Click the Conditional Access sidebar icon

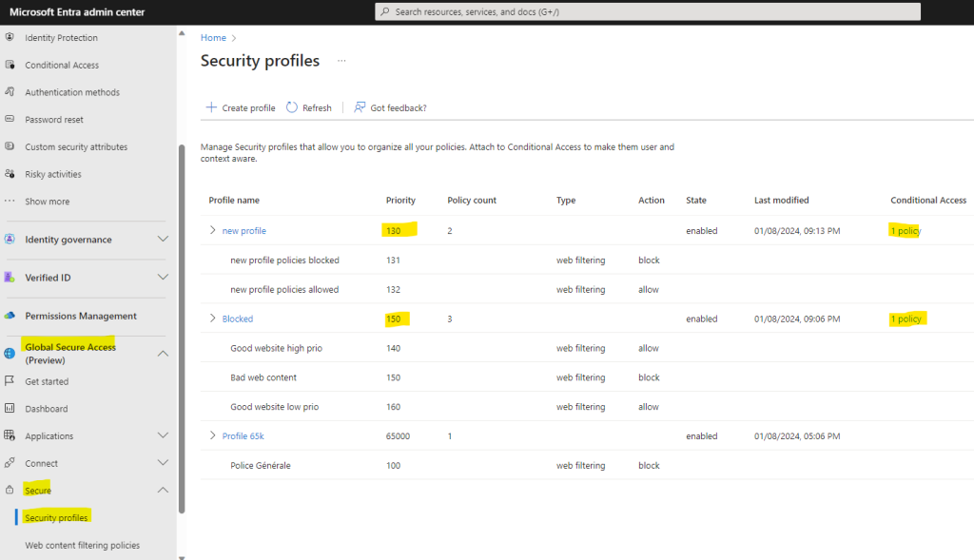10,65
